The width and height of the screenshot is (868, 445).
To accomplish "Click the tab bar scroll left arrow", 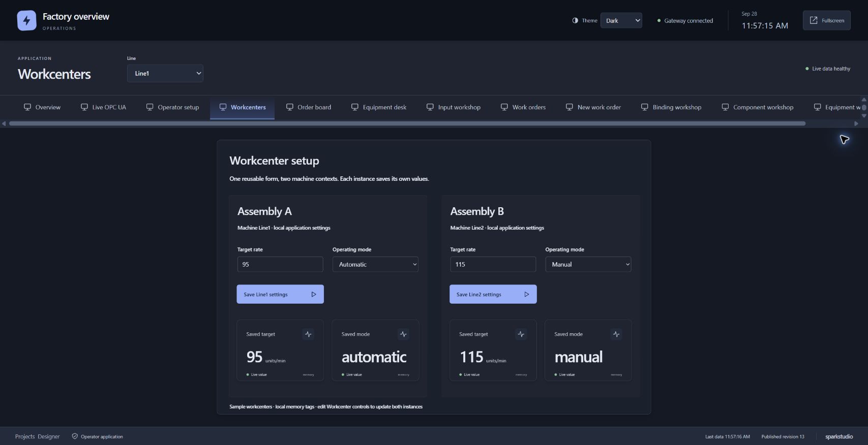I will [4, 123].
